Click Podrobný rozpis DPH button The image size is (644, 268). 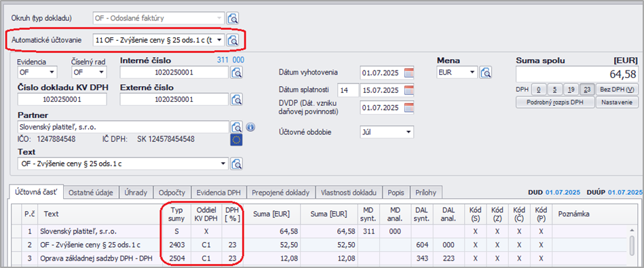[555, 102]
